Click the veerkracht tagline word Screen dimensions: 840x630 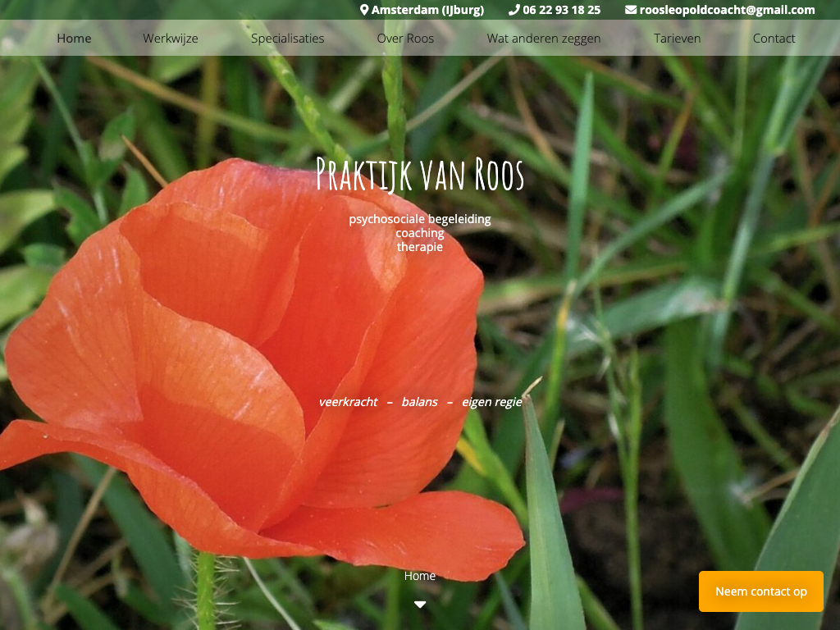[348, 402]
